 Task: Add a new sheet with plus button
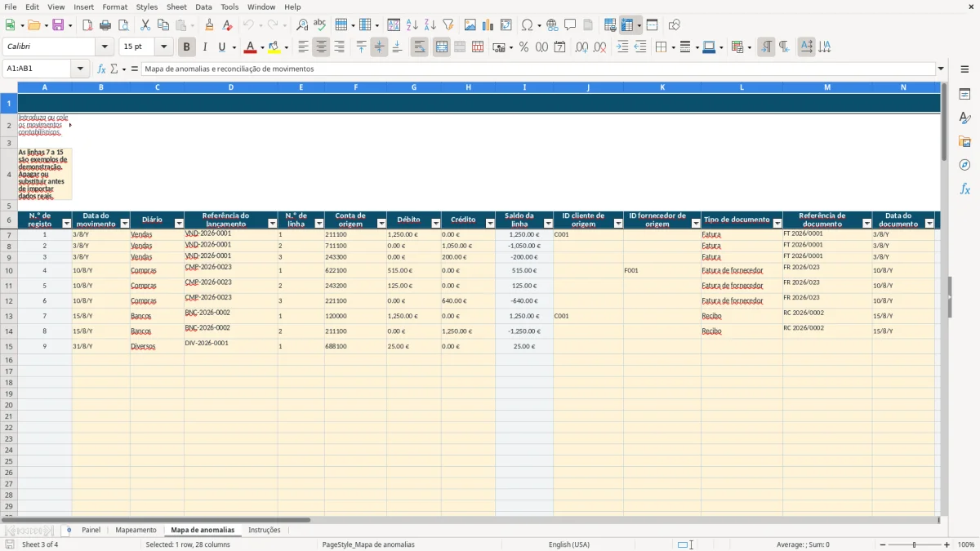69,530
